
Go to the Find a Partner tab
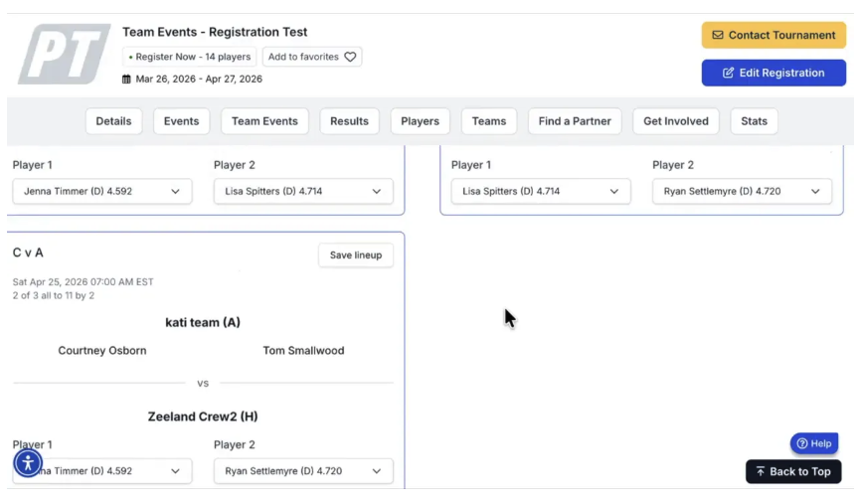575,121
